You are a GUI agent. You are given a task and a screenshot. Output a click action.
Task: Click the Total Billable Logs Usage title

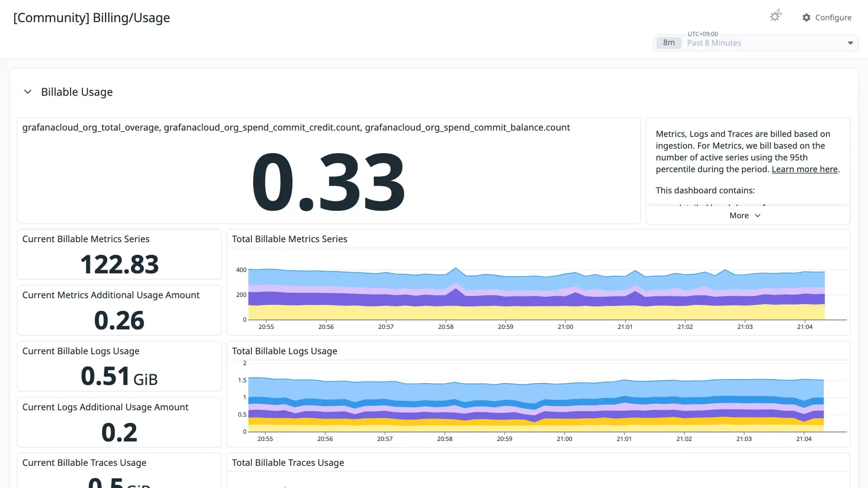[x=285, y=351]
